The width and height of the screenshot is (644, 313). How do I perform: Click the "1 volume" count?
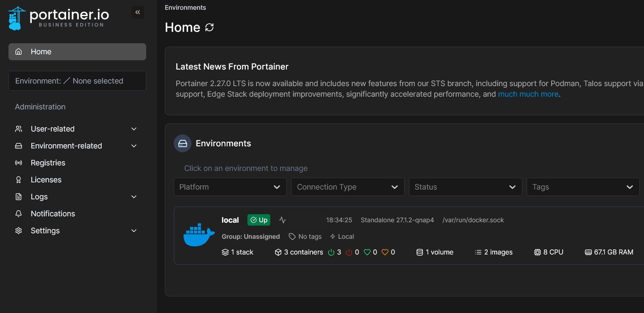point(439,252)
